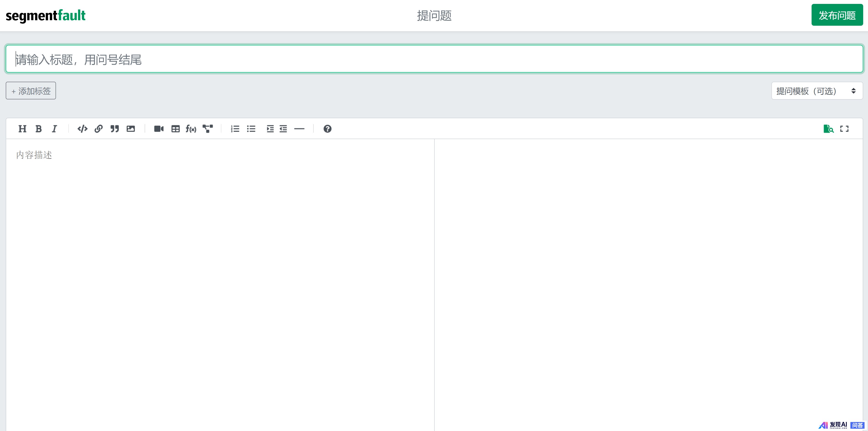Image resolution: width=868 pixels, height=431 pixels.
Task: Create an unordered bullet list
Action: [251, 129]
